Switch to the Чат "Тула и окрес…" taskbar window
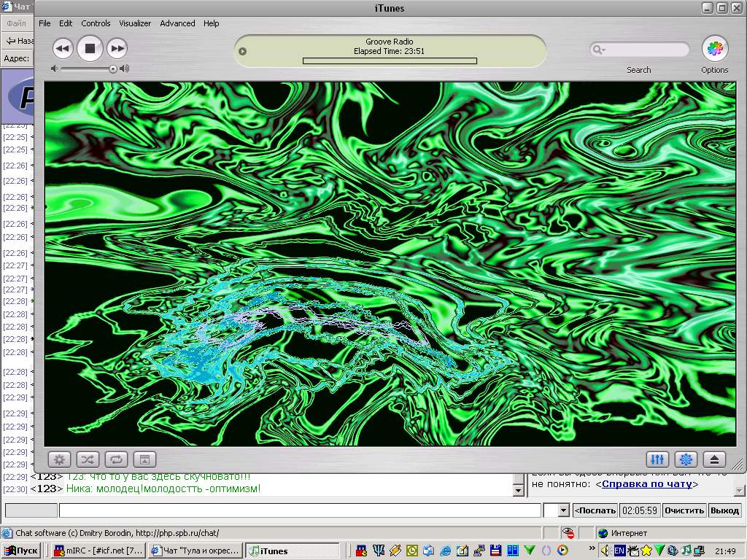 [x=196, y=551]
